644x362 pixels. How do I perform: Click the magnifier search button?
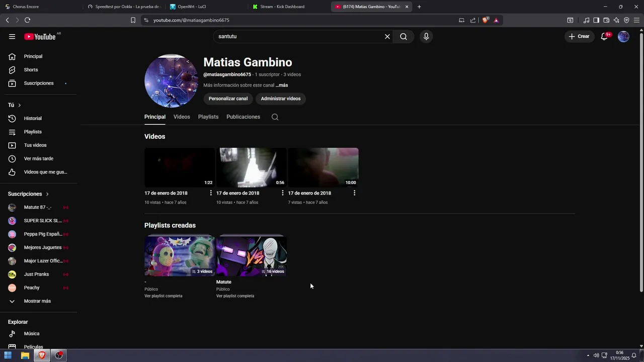tap(404, 37)
